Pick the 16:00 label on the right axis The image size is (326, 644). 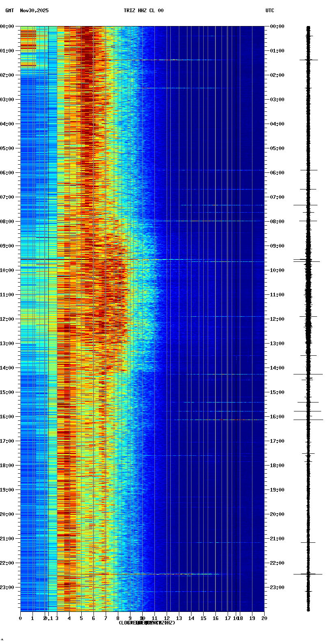pos(277,417)
